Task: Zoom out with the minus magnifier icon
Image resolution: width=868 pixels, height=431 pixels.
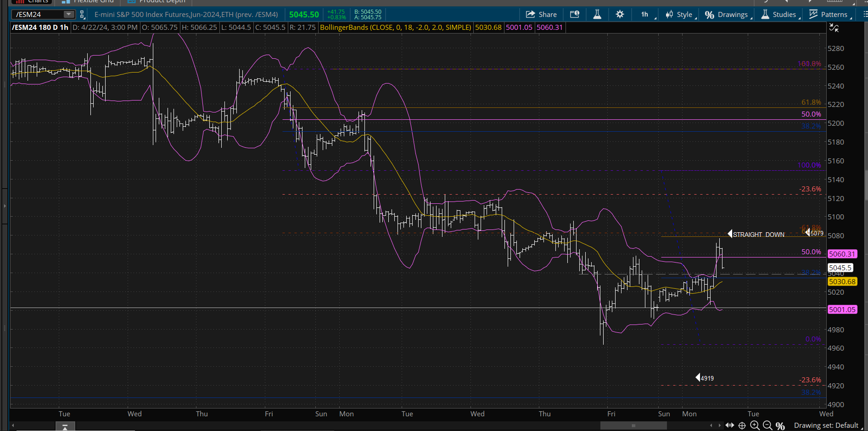Action: click(x=767, y=425)
